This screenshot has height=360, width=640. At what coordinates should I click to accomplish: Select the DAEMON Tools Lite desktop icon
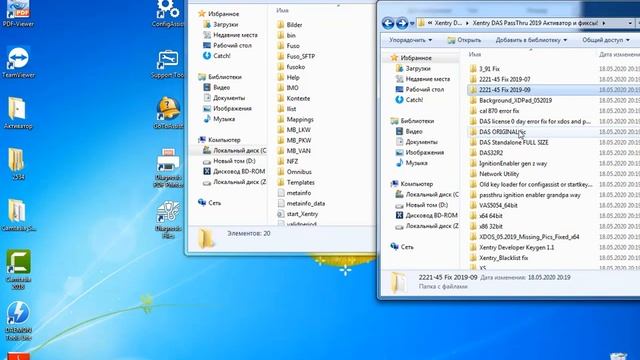coord(18,321)
